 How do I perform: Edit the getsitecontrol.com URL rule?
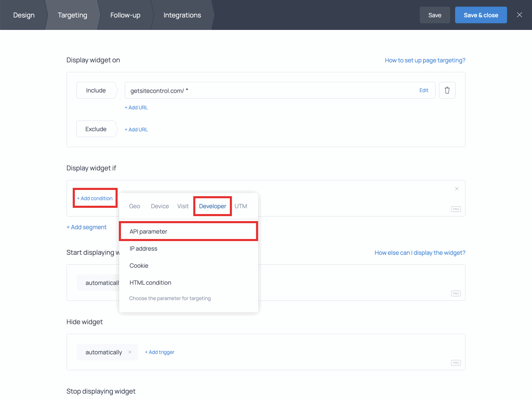coord(424,90)
